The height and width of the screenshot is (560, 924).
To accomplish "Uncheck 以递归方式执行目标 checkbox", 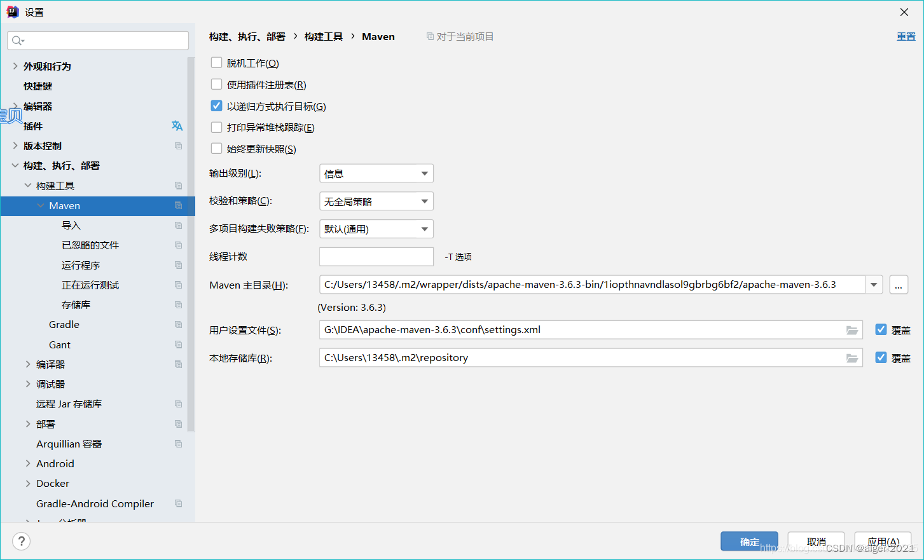I will coord(216,106).
